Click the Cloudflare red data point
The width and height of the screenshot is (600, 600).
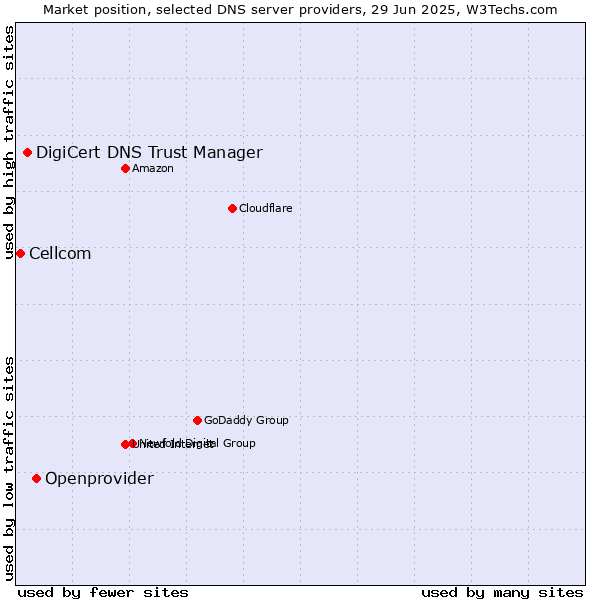pos(232,209)
